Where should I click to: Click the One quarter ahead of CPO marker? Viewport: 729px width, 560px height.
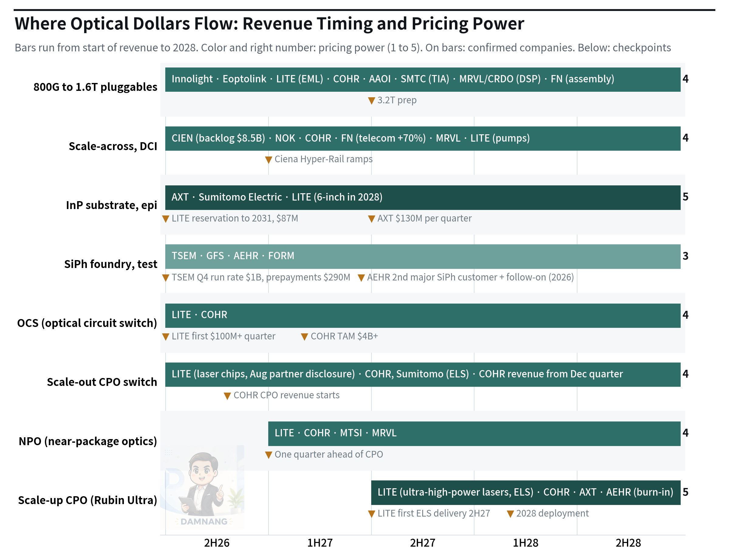(x=269, y=455)
